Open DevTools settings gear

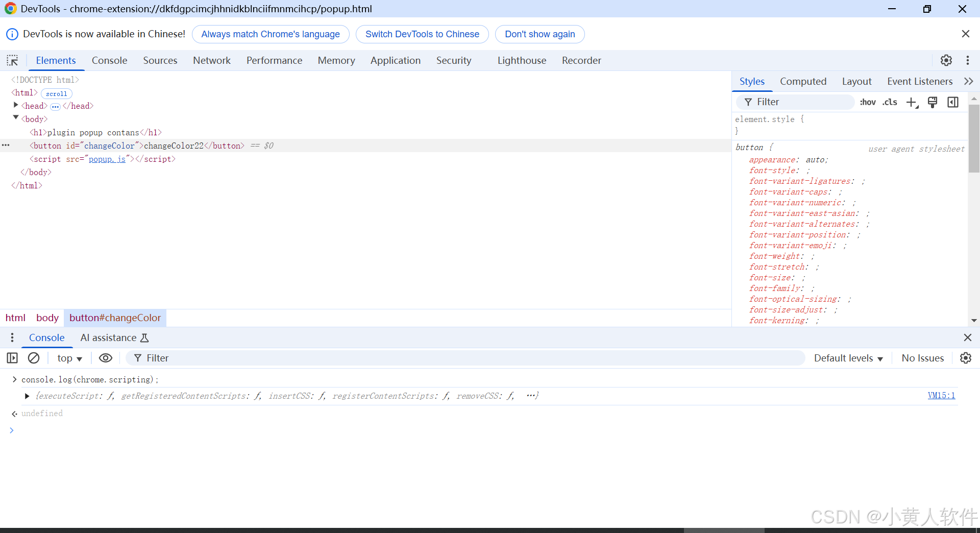tap(946, 60)
